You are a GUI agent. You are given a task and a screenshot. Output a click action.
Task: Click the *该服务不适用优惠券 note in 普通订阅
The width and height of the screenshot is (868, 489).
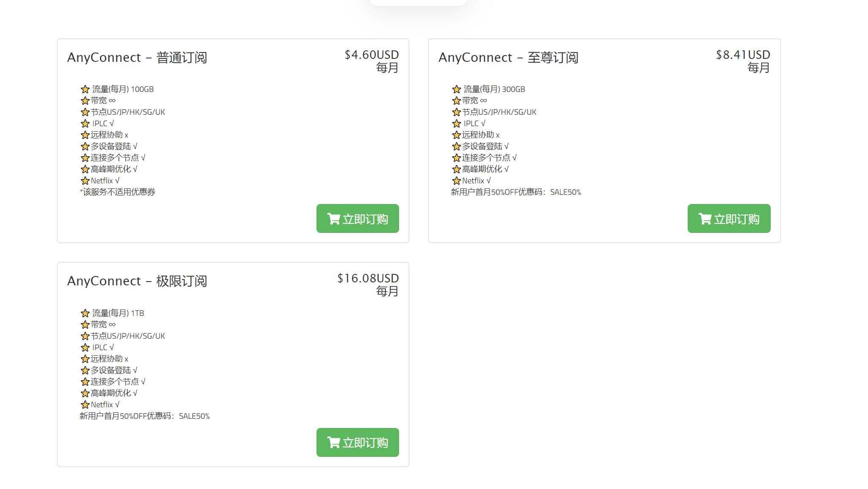click(117, 192)
